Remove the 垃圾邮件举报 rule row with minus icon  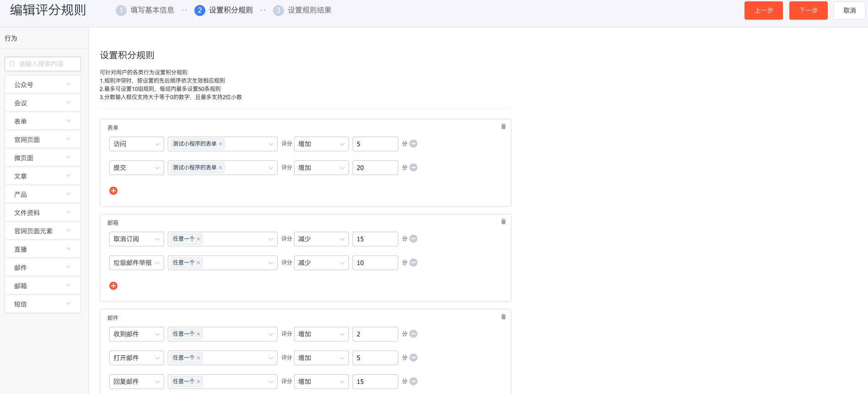pos(413,262)
